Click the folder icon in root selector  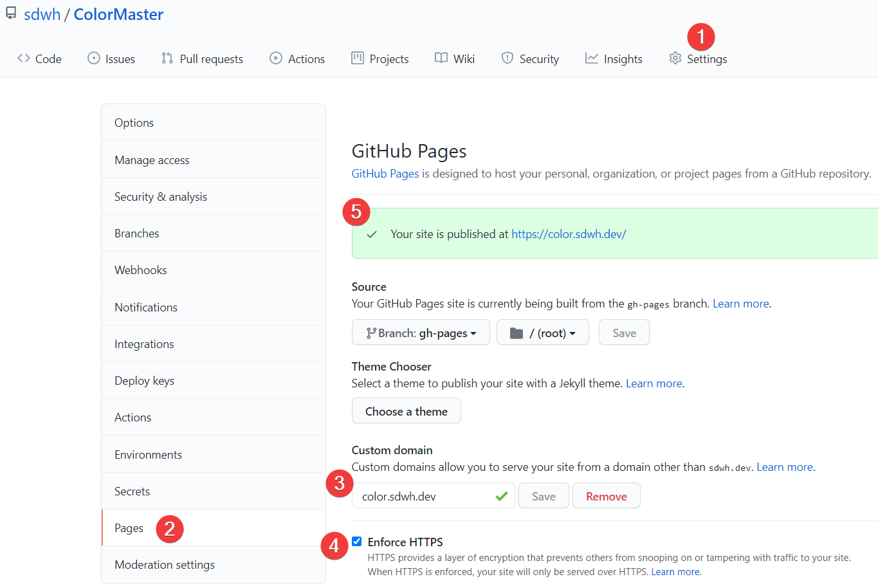pyautogui.click(x=516, y=333)
